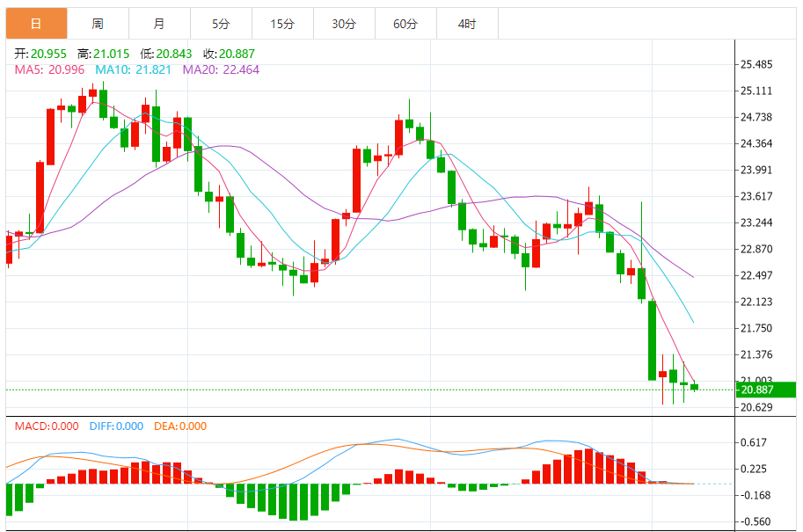Select the 日 daily chart tab
Image resolution: width=803 pixels, height=532 pixels.
coord(36,24)
